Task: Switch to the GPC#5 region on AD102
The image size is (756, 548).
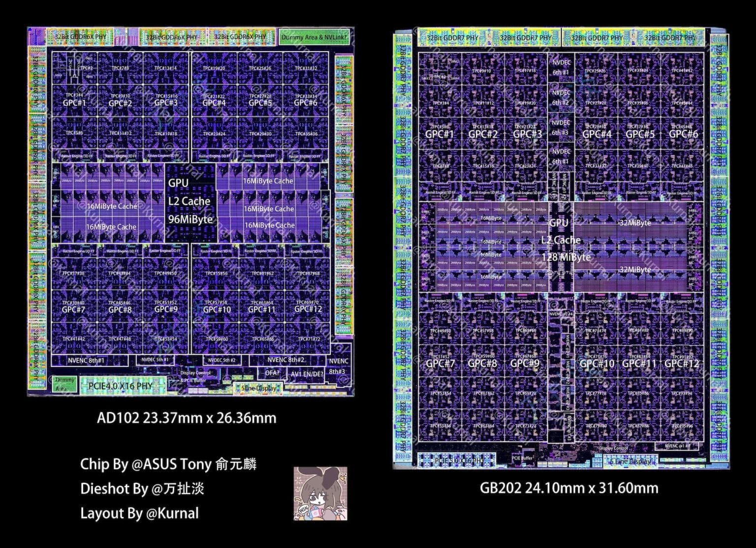Action: click(261, 102)
